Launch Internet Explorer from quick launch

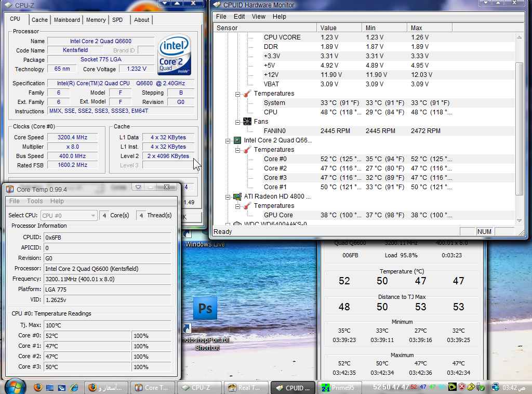point(74,388)
